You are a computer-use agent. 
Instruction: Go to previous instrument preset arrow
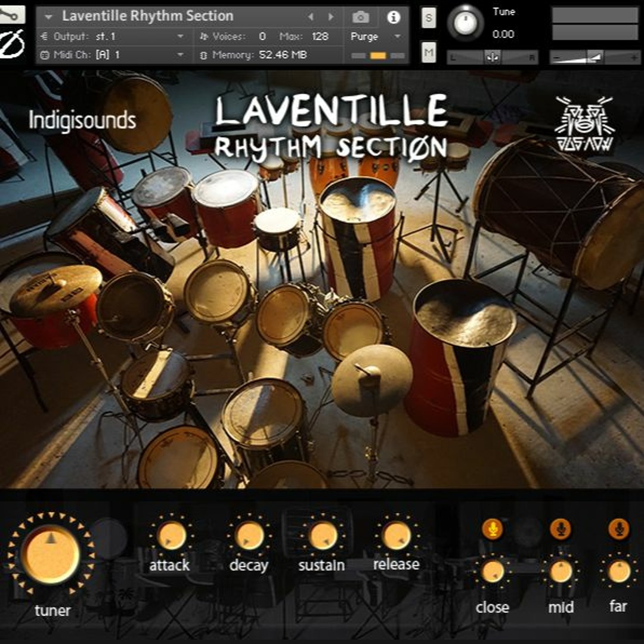[311, 17]
